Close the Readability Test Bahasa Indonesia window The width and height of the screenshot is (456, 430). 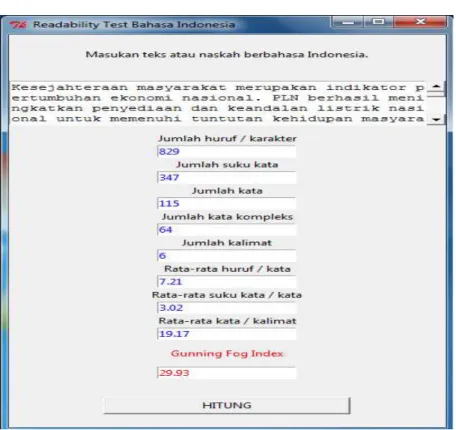[x=420, y=22]
